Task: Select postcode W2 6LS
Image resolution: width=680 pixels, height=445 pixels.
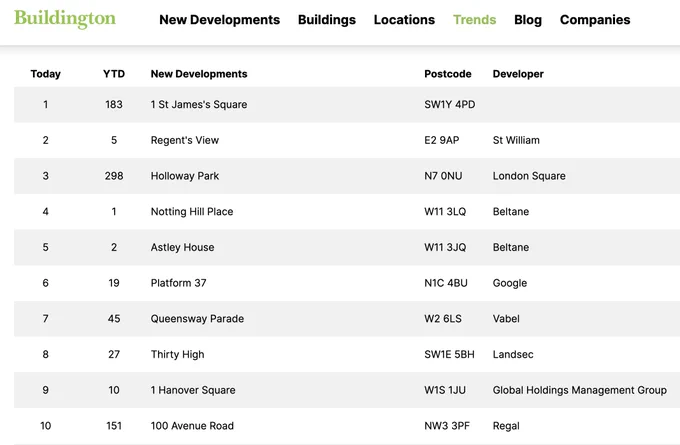Action: 443,319
